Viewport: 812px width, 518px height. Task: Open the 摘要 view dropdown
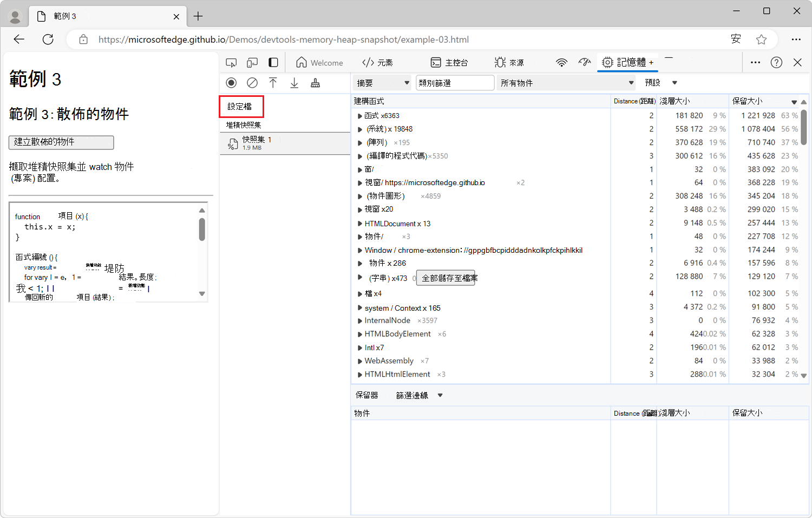tap(383, 83)
